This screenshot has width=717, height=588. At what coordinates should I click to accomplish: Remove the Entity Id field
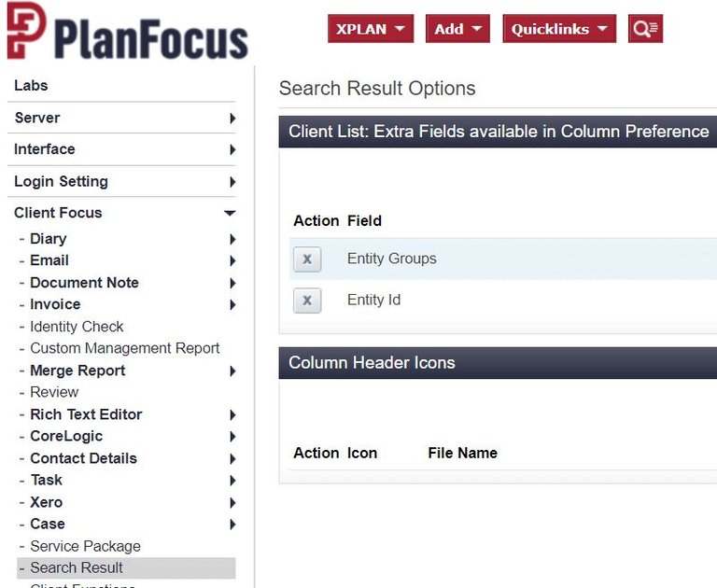307,301
